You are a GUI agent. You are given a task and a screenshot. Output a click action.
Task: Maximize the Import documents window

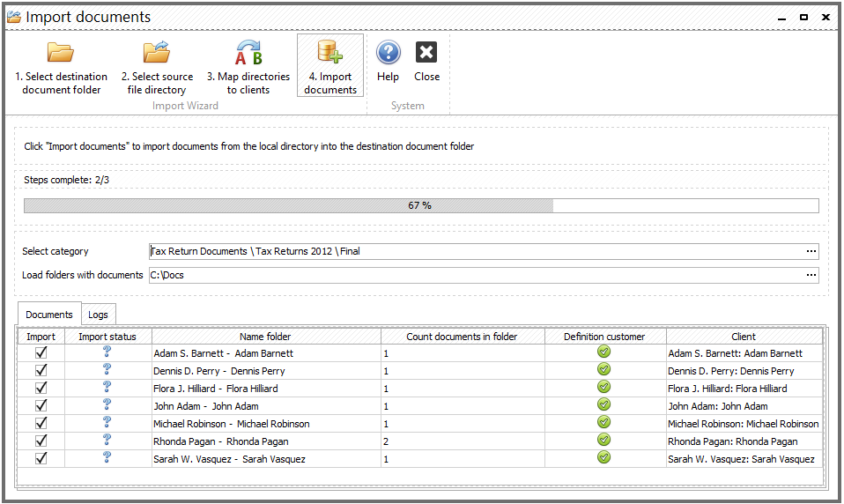803,18
